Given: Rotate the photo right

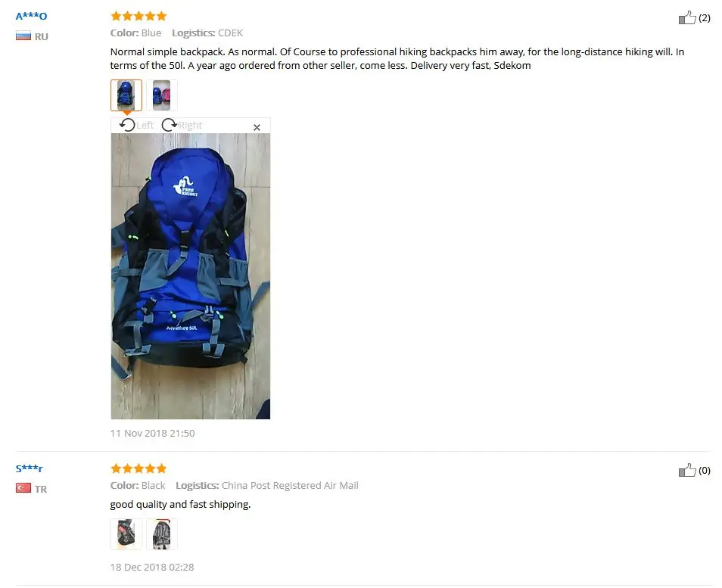Looking at the screenshot, I should (169, 125).
